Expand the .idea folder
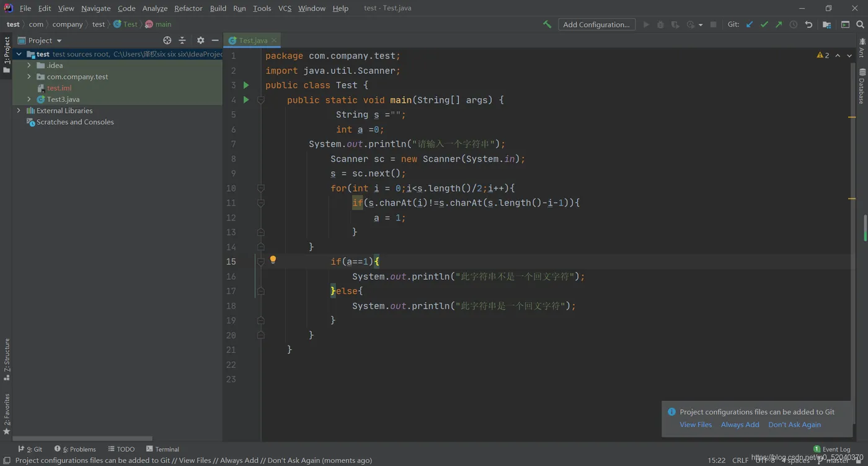868x466 pixels. coord(29,65)
